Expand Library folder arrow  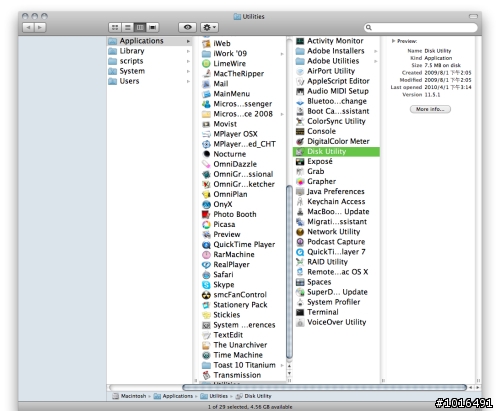tap(188, 51)
